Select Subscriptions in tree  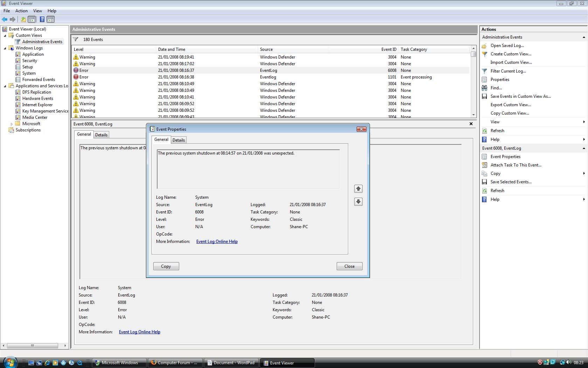pyautogui.click(x=28, y=130)
